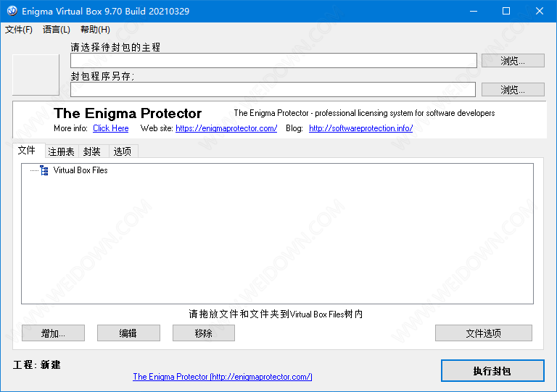
Task: Switch to the 封装 tab
Action: [94, 152]
